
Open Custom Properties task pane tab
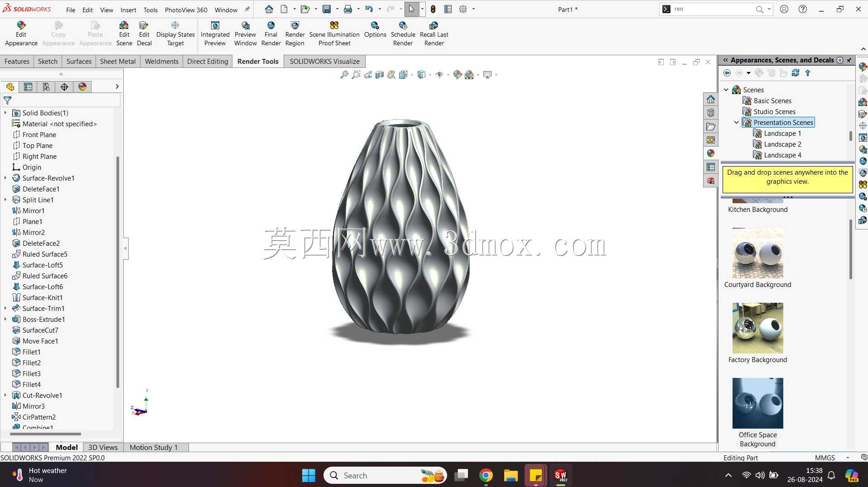(710, 167)
